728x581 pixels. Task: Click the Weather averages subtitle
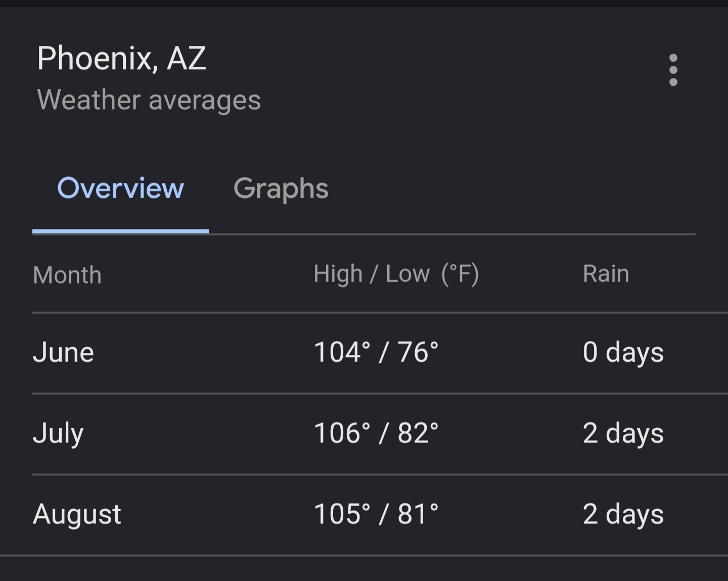click(149, 100)
